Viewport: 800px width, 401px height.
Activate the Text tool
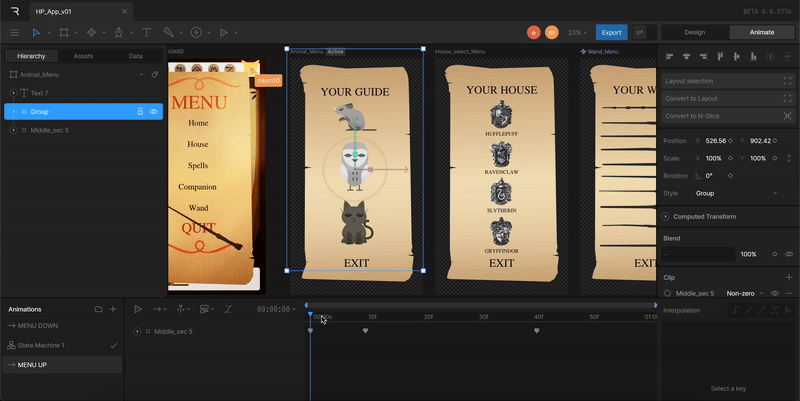pos(146,32)
